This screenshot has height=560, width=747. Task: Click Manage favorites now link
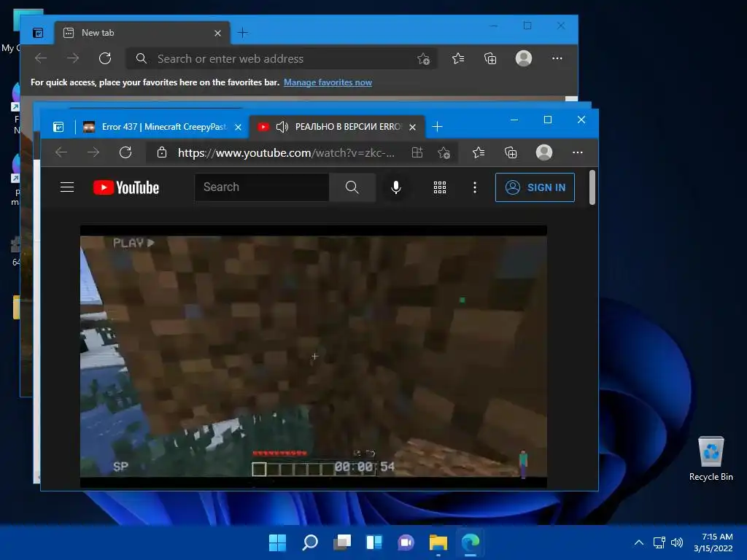pyautogui.click(x=328, y=82)
